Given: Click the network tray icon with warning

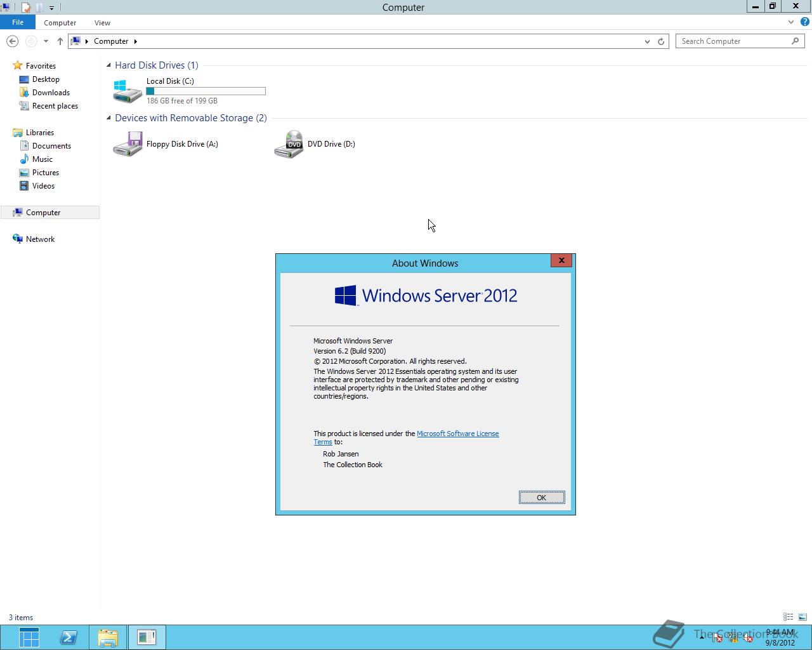Looking at the screenshot, I should (x=733, y=638).
